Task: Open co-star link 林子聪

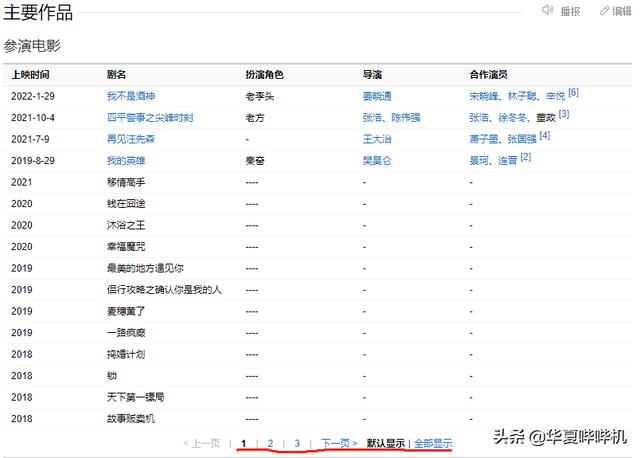Action: click(522, 96)
